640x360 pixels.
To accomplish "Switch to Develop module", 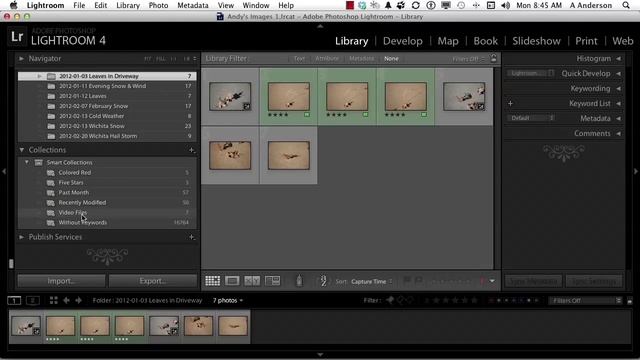I will [x=402, y=41].
